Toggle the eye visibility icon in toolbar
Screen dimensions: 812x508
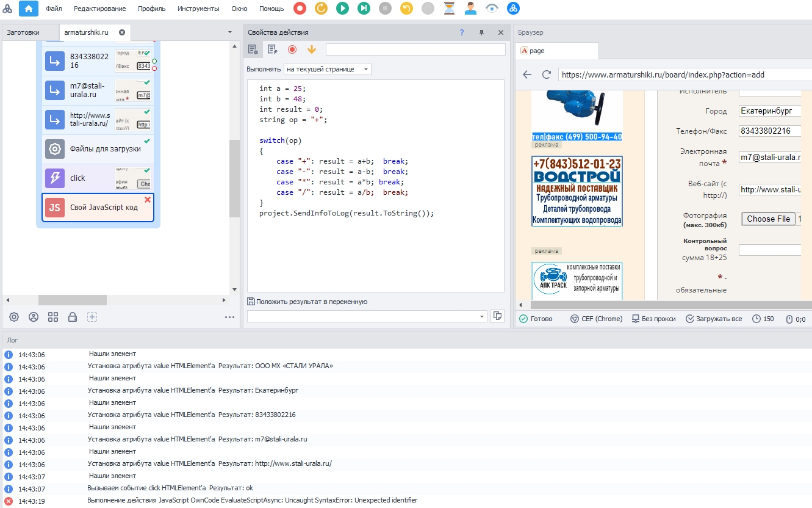[x=492, y=9]
